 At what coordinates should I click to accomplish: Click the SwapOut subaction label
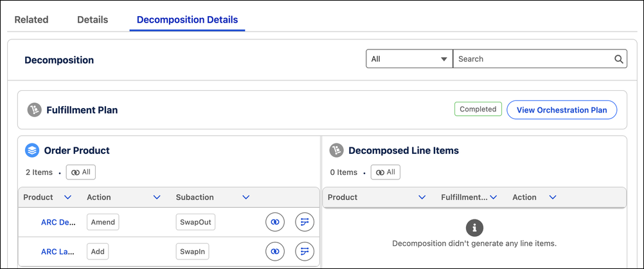pos(195,222)
